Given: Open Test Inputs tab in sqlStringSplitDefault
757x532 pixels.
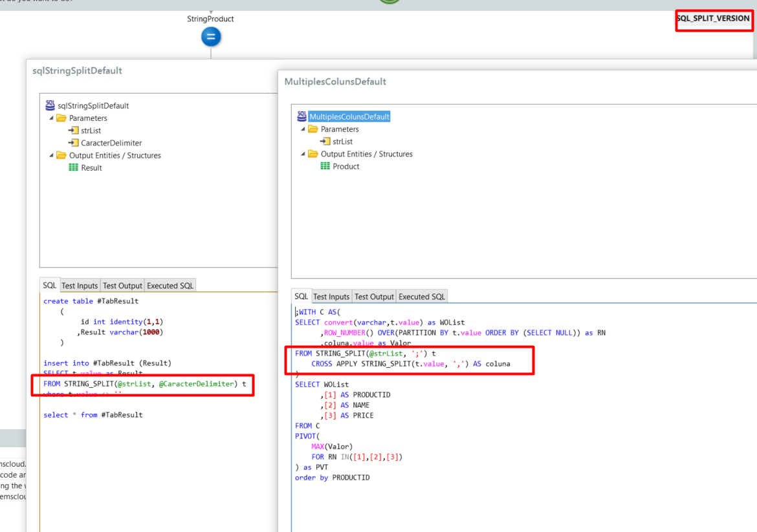Looking at the screenshot, I should coord(80,286).
